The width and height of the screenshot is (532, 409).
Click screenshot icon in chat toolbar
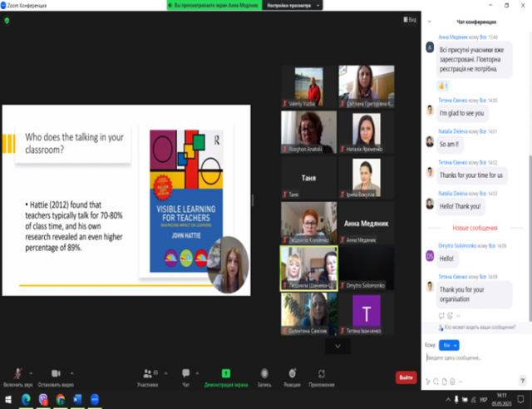click(x=436, y=382)
